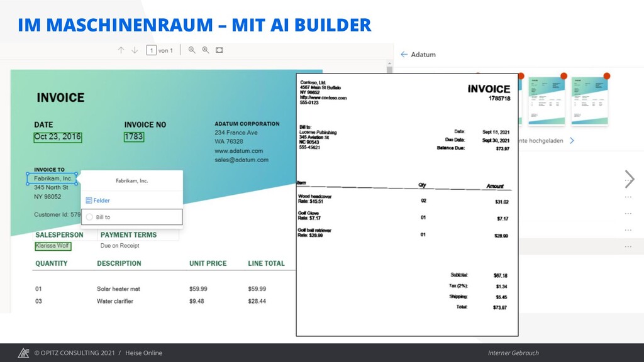The height and width of the screenshot is (362, 644).
Task: Click the scrollbar up arrow of document pane
Action: [x=389, y=63]
